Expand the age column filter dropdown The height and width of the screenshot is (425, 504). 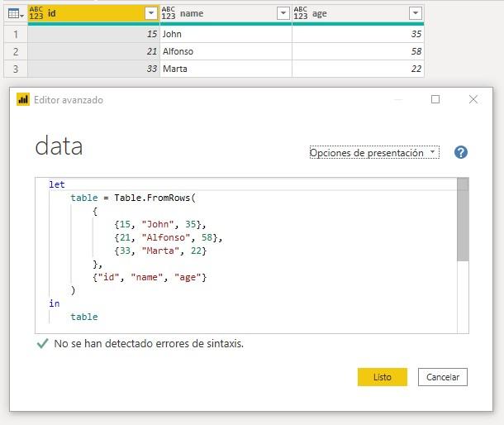(x=415, y=13)
